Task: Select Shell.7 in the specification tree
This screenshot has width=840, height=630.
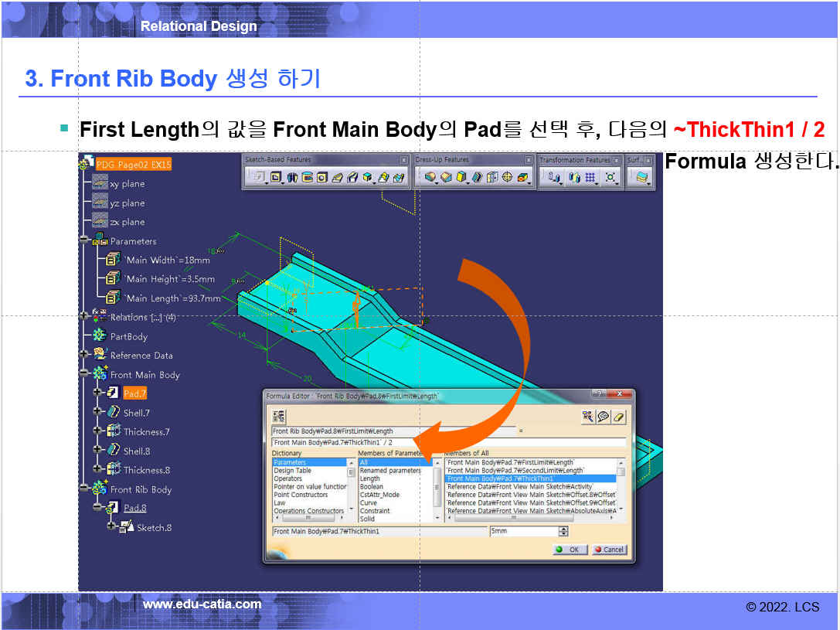Action: tap(136, 413)
